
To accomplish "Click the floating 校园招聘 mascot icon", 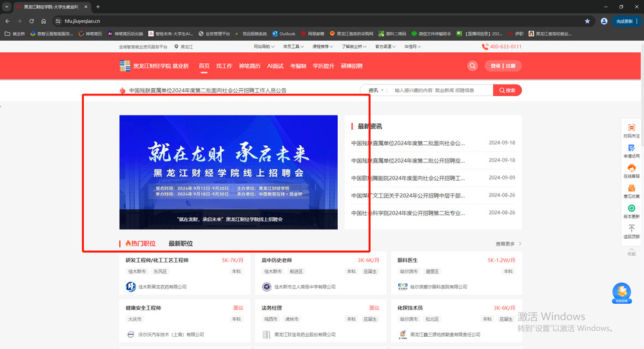I will click(621, 293).
